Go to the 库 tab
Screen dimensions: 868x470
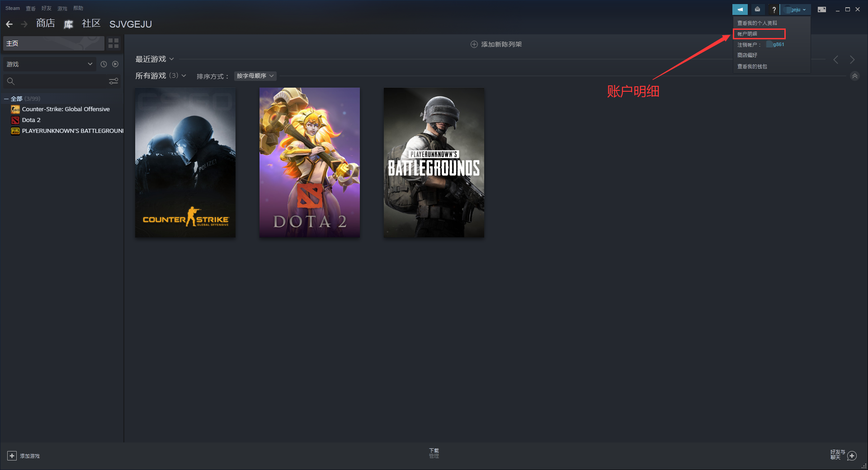tap(68, 24)
